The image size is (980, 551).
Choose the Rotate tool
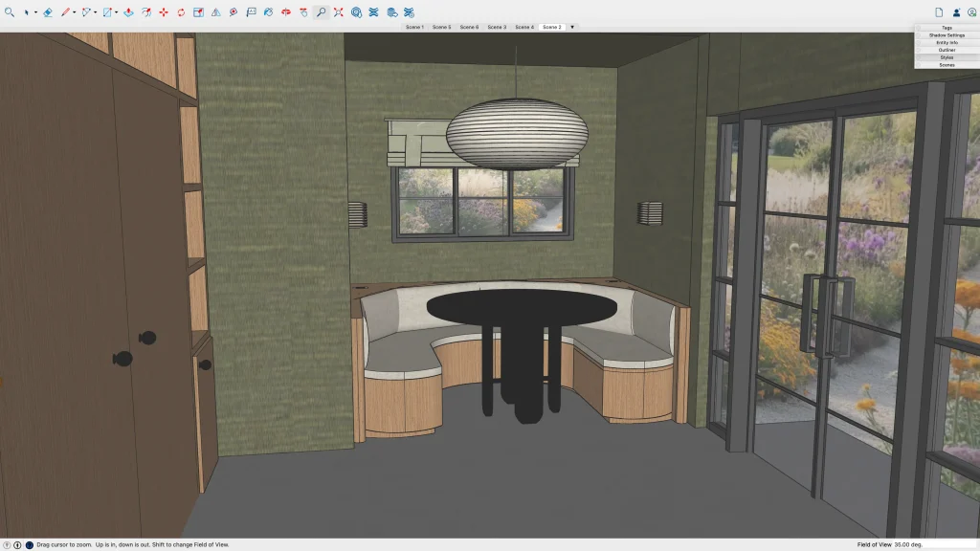coord(181,12)
